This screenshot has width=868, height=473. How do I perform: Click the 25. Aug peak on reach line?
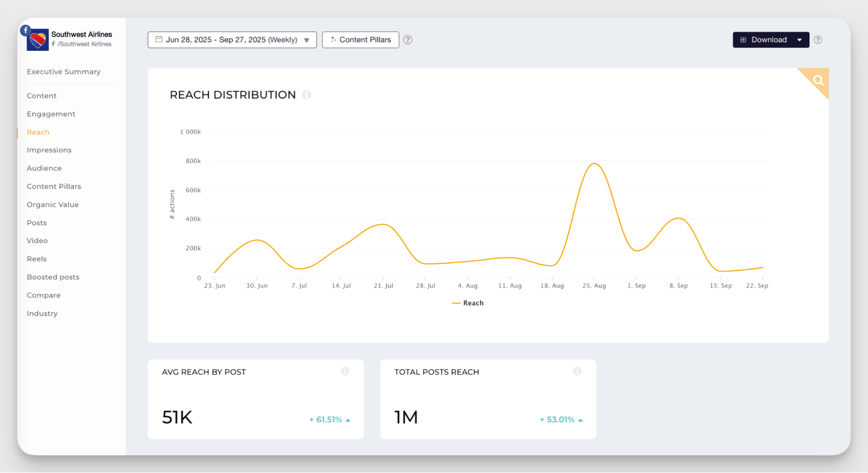594,164
